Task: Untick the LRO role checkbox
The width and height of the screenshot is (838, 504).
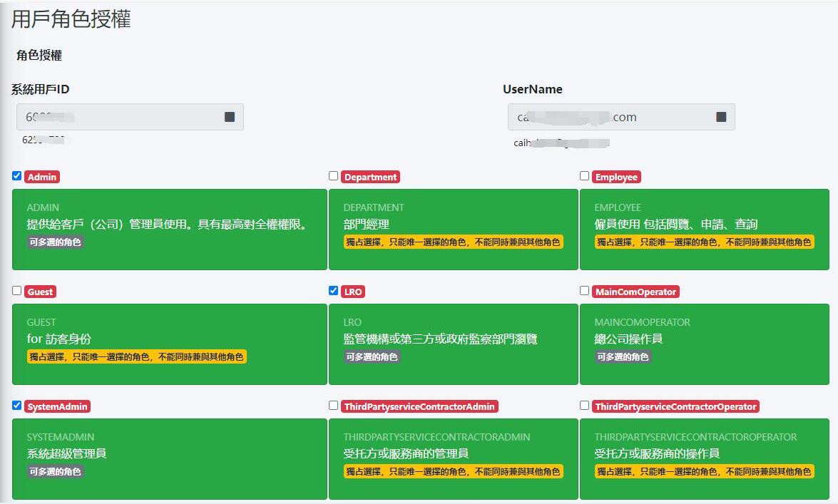Action: coord(334,291)
